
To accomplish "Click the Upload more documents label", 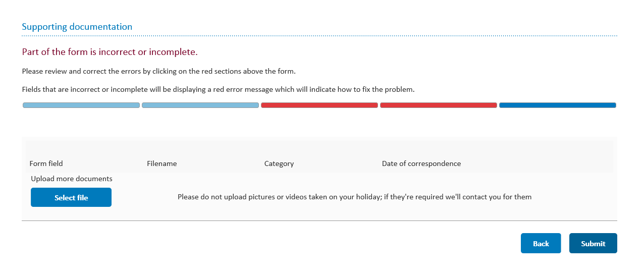I will tap(72, 179).
